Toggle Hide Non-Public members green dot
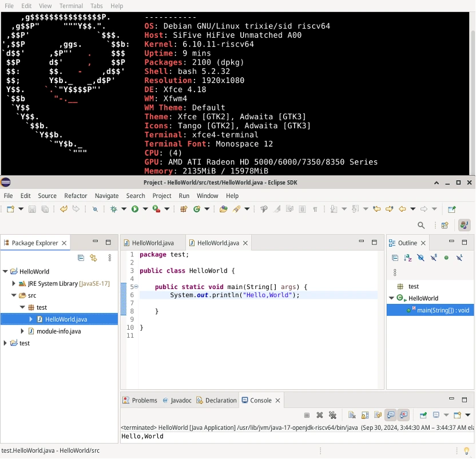The width and height of the screenshot is (476, 459). tap(446, 258)
